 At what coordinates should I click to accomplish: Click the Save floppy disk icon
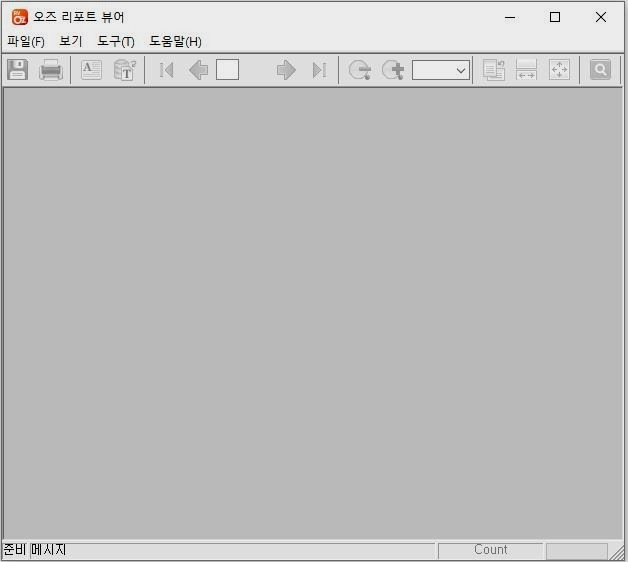pos(18,70)
